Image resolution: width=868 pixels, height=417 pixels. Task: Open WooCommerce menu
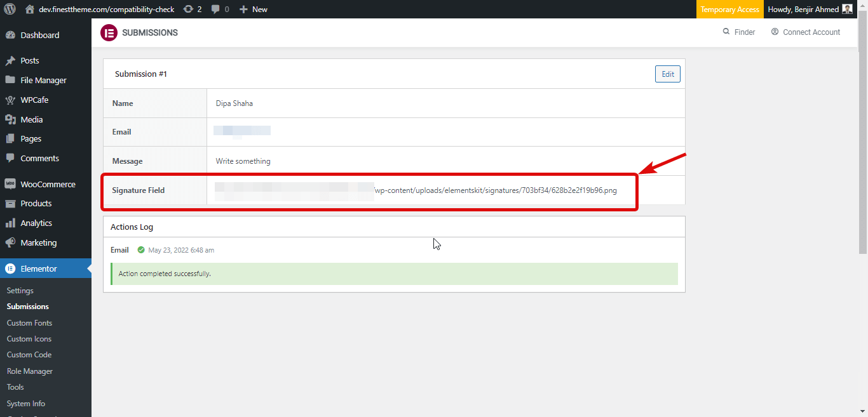pos(46,185)
